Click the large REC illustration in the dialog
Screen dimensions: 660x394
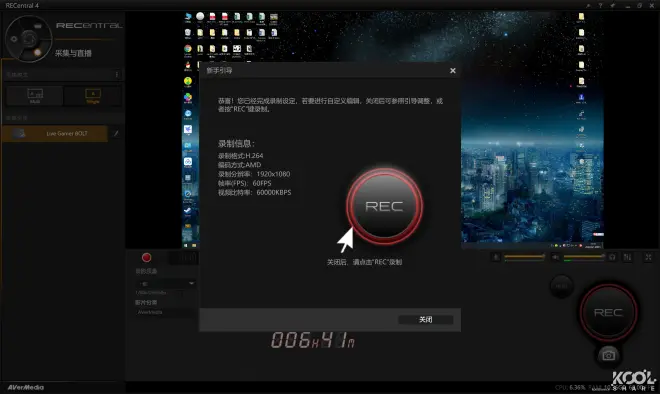pos(384,206)
